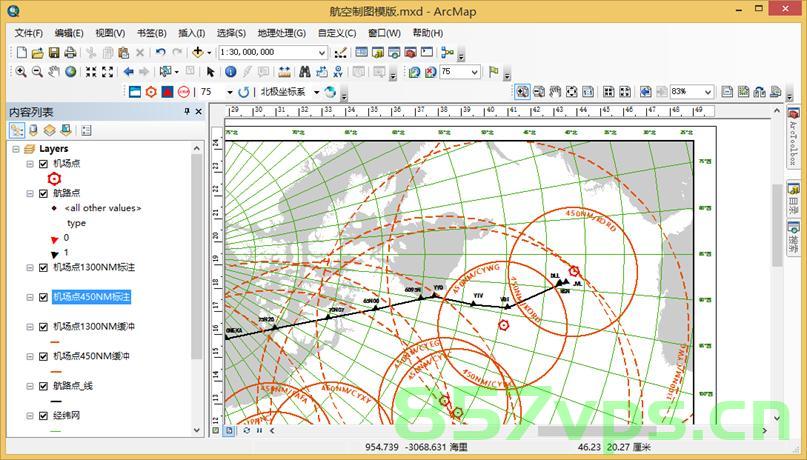Open the 北极坐标系 coordinate system dropdown
807x460 pixels.
[317, 92]
